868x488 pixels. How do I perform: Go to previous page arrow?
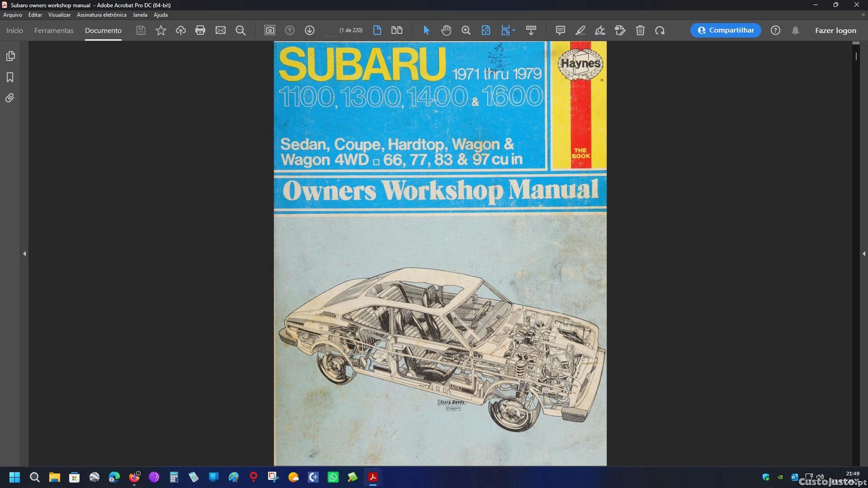tap(290, 30)
